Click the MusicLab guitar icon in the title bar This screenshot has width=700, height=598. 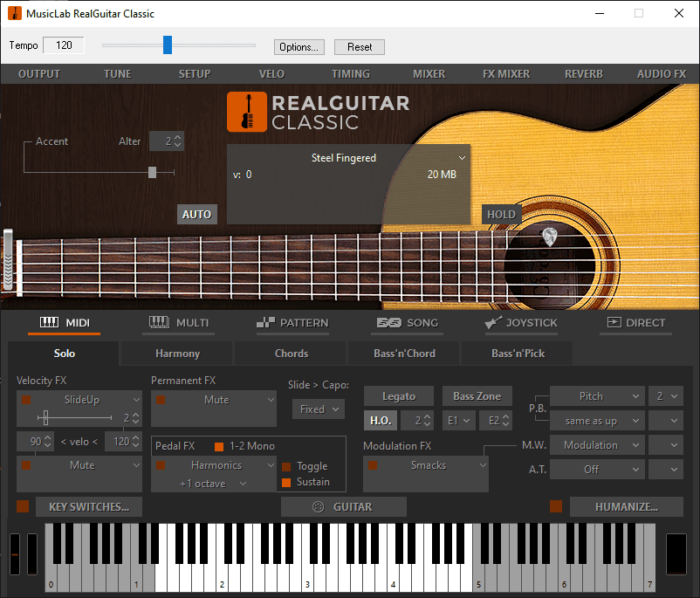click(x=12, y=13)
